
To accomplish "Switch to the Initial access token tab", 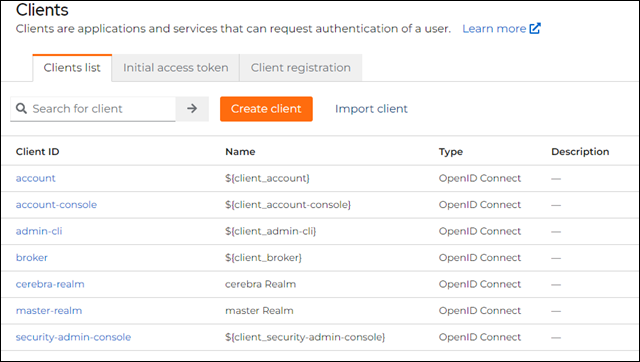I will tap(176, 68).
